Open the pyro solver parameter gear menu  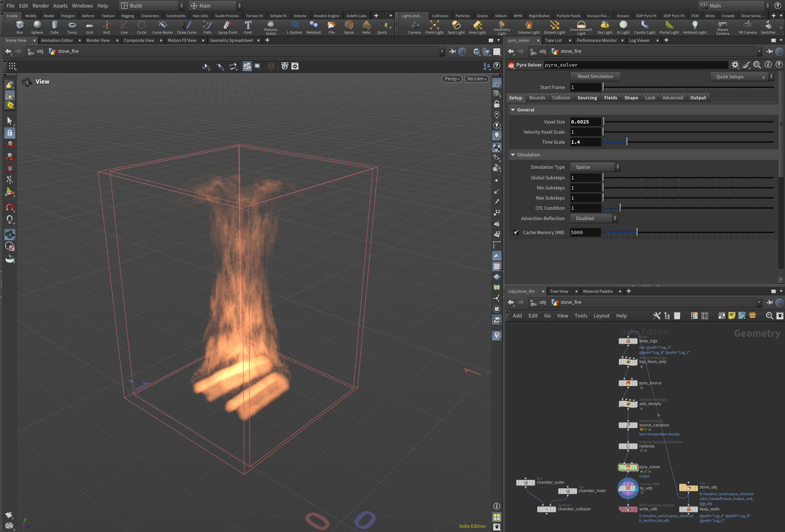point(735,65)
